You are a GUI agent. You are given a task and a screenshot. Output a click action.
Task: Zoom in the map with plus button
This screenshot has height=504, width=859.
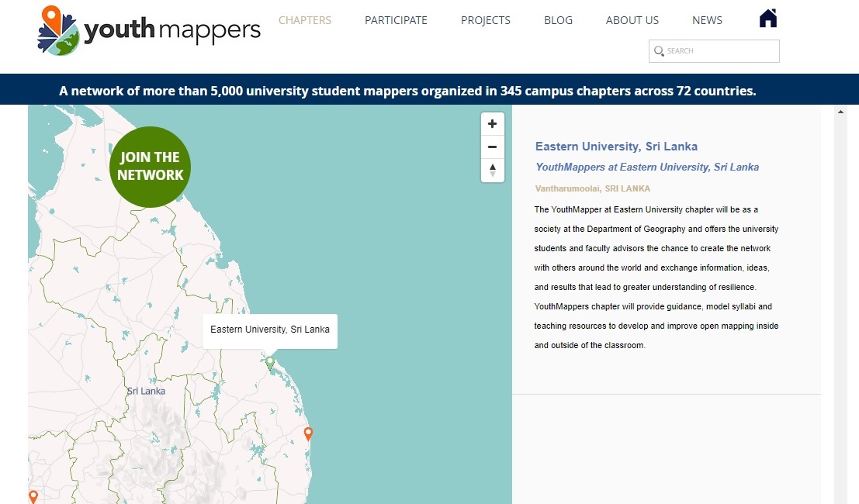tap(492, 124)
